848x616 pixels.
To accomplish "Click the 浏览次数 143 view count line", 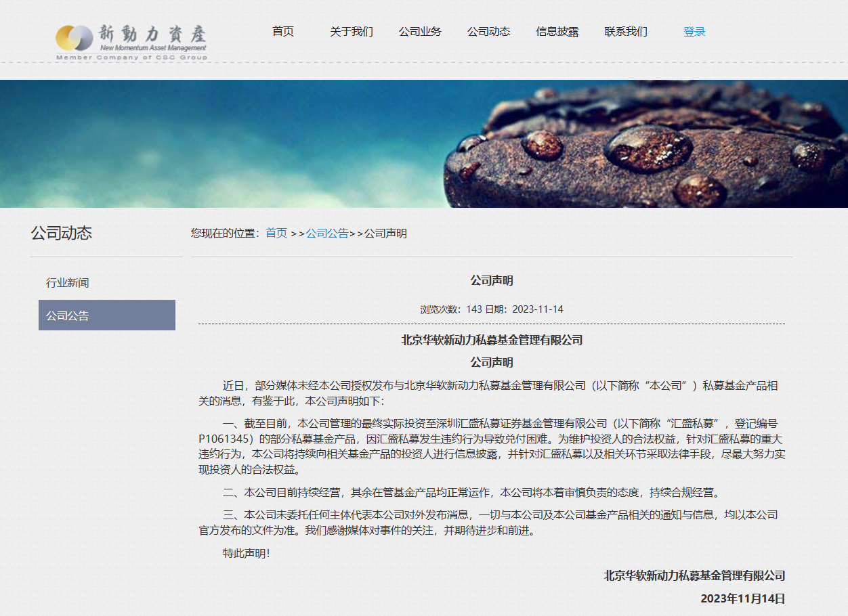I will pyautogui.click(x=491, y=309).
